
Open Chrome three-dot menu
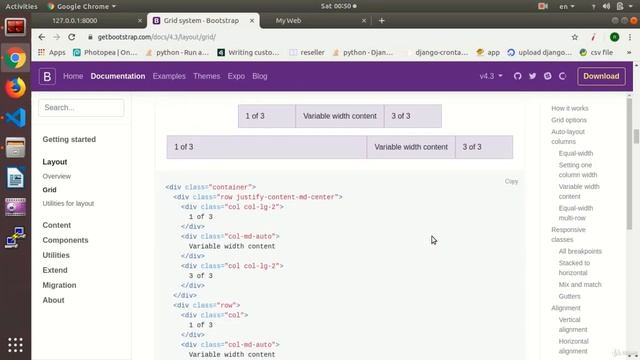[x=630, y=37]
